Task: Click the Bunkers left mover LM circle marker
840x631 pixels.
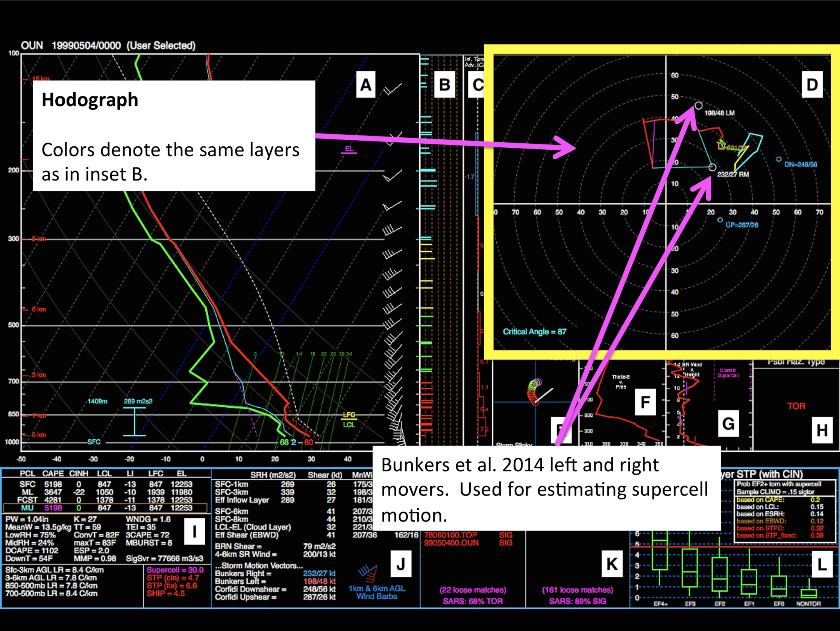Action: tap(698, 105)
